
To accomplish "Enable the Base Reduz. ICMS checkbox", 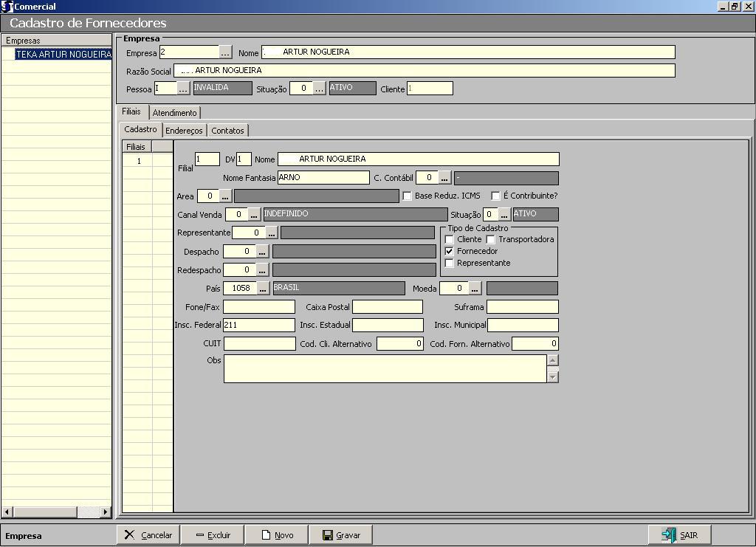I will pyautogui.click(x=407, y=196).
